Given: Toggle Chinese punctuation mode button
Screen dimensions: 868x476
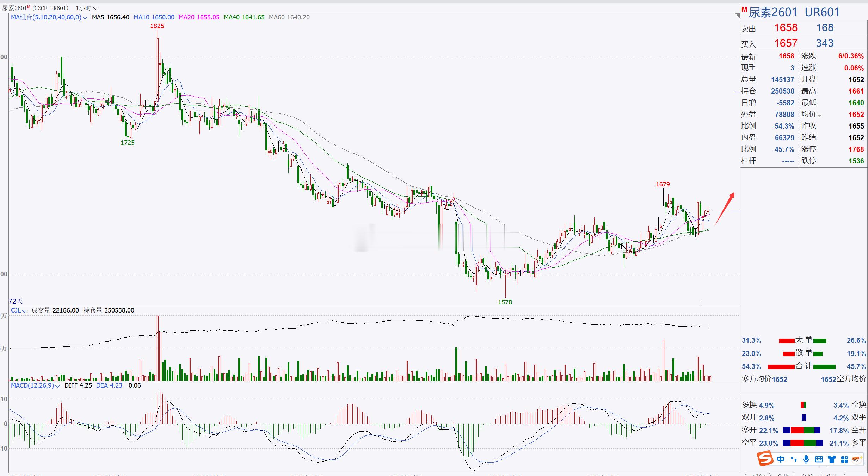Looking at the screenshot, I should click(x=794, y=459).
